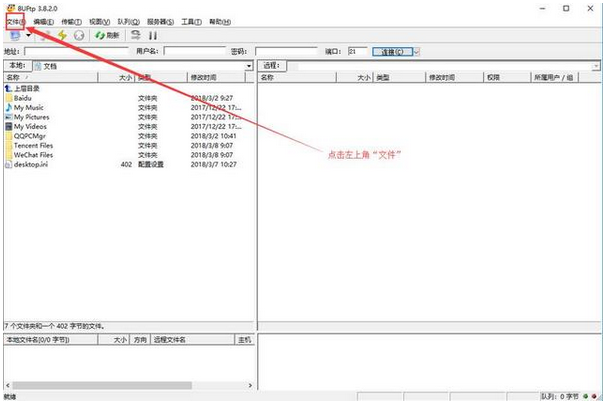Open the 队列(Q) menu
Image resolution: width=608 pixels, height=406 pixels.
click(128, 22)
